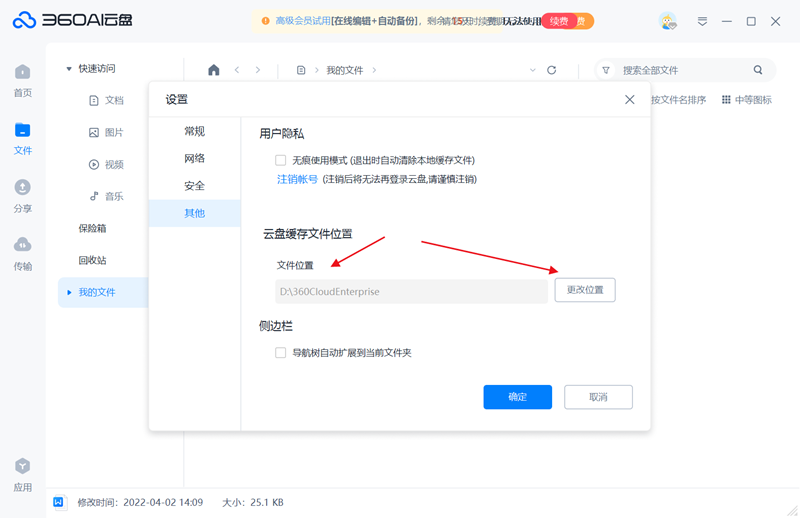Open 文档 in quick access

click(x=106, y=101)
